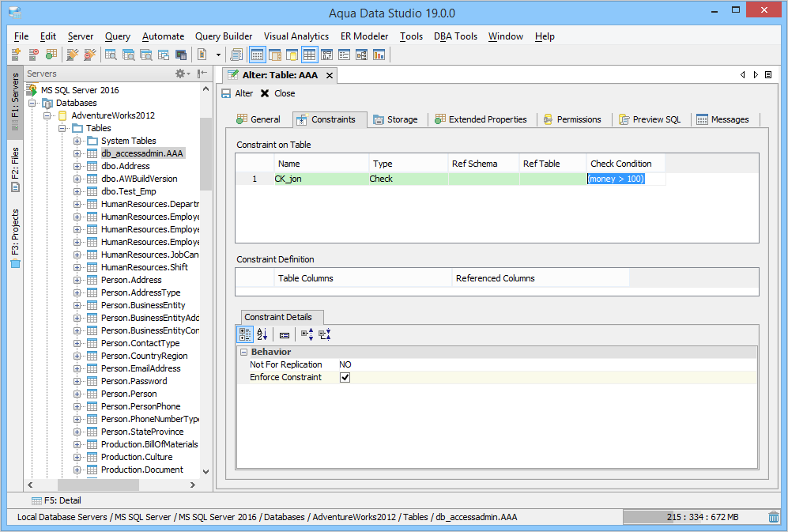The height and width of the screenshot is (532, 788).
Task: Collapse the Behavior property group
Action: tap(243, 352)
